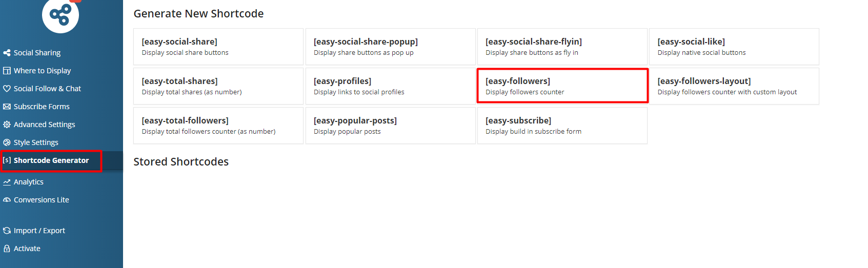
Task: Create an [easy-popular-posts] shortcode
Action: point(391,126)
